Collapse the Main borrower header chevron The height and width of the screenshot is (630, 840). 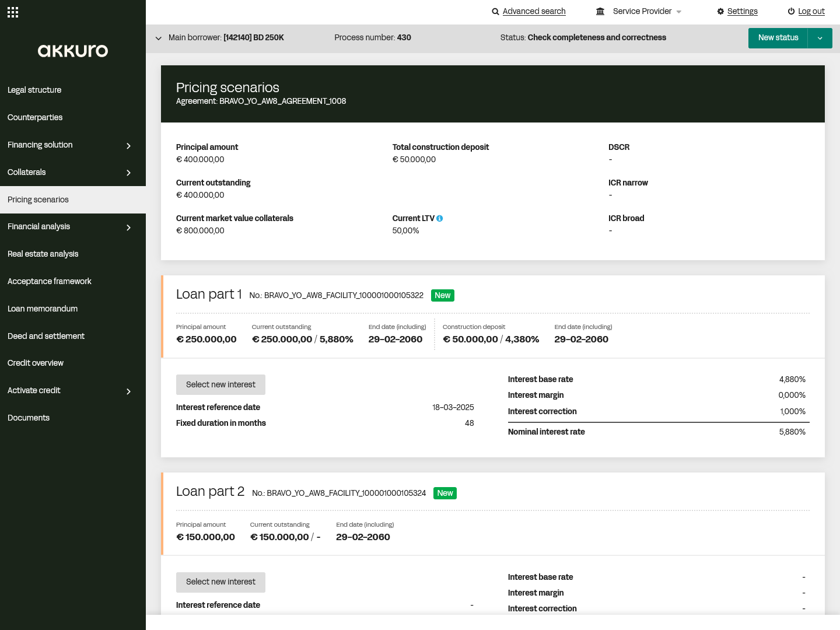tap(158, 38)
